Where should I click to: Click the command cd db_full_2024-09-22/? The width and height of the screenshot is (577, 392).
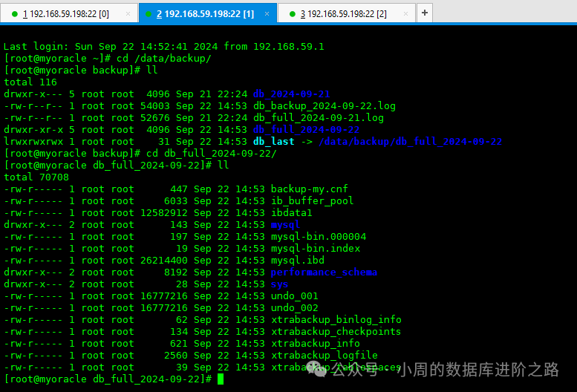(x=211, y=154)
